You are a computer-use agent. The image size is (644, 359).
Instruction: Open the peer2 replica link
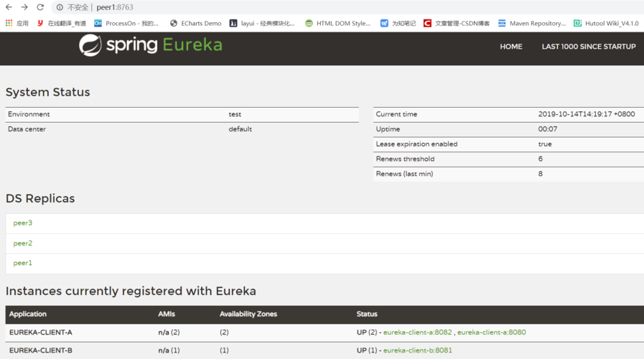pos(22,243)
